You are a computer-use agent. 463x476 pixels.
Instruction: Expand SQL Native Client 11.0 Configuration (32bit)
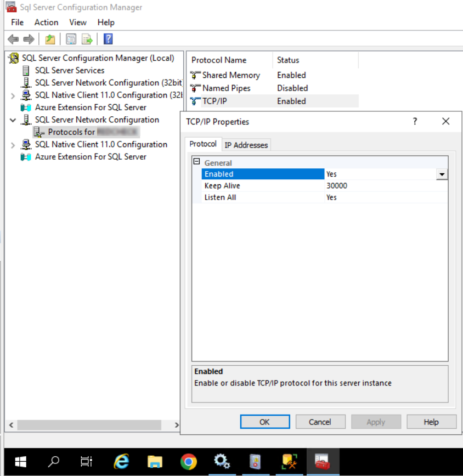[x=11, y=95]
